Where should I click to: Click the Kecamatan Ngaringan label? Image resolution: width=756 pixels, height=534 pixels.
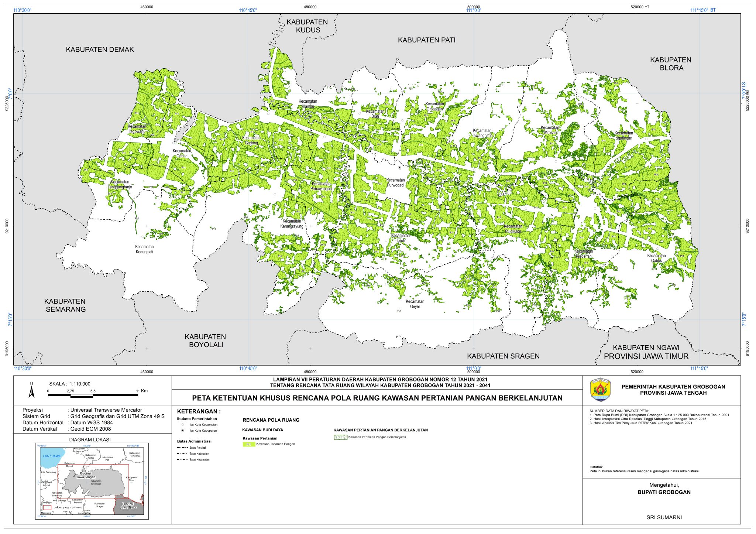click(x=624, y=136)
